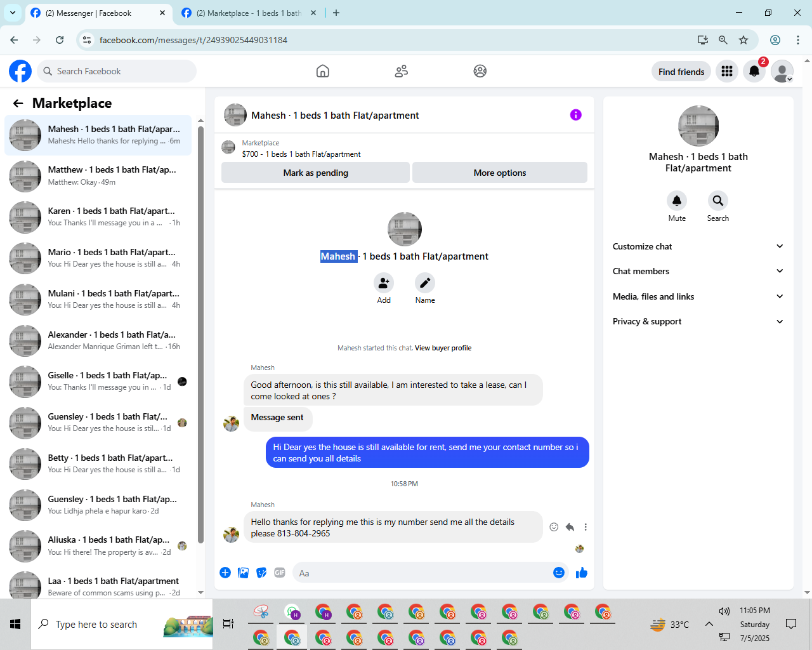The image size is (812, 650).
Task: Show hidden system tray icons
Action: (x=709, y=624)
